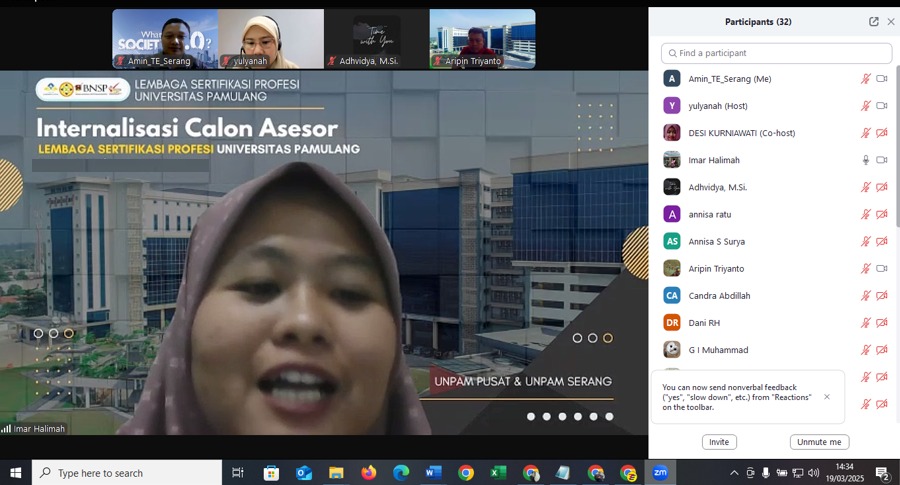Viewport: 900px width, 485px height.
Task: Open Microsoft Edge from the taskbar
Action: click(x=401, y=472)
